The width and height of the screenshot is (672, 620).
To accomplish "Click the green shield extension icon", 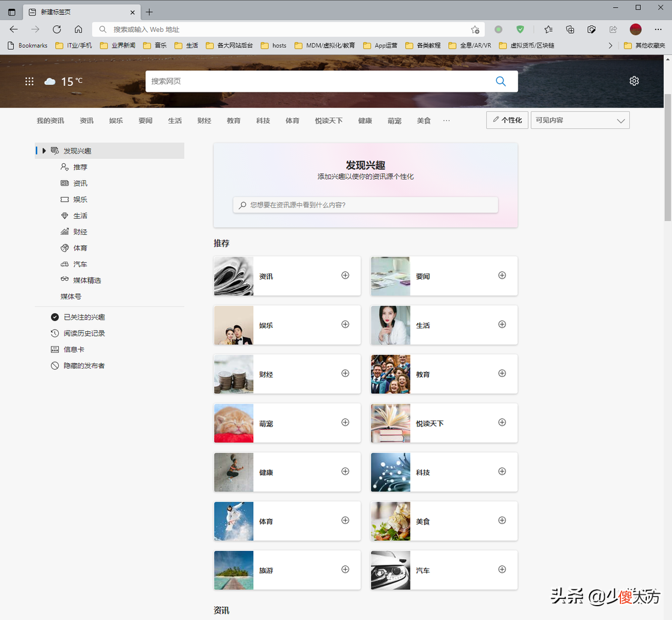I will tap(520, 29).
